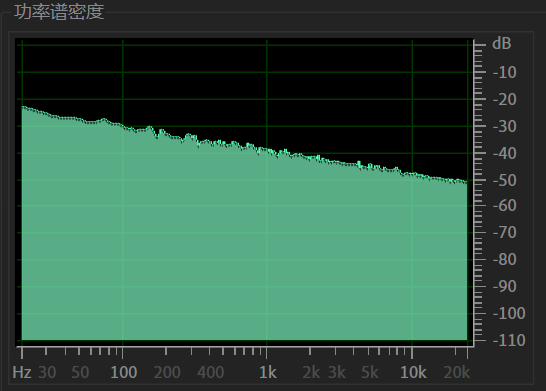Viewport: 546px width, 391px height.
Task: Click the Hz unit label
Action: [22, 372]
